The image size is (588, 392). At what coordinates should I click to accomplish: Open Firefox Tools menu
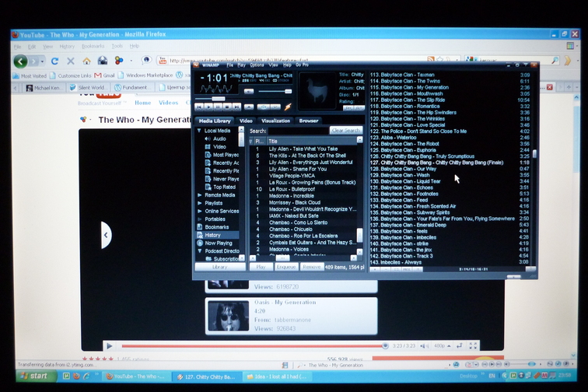(117, 46)
